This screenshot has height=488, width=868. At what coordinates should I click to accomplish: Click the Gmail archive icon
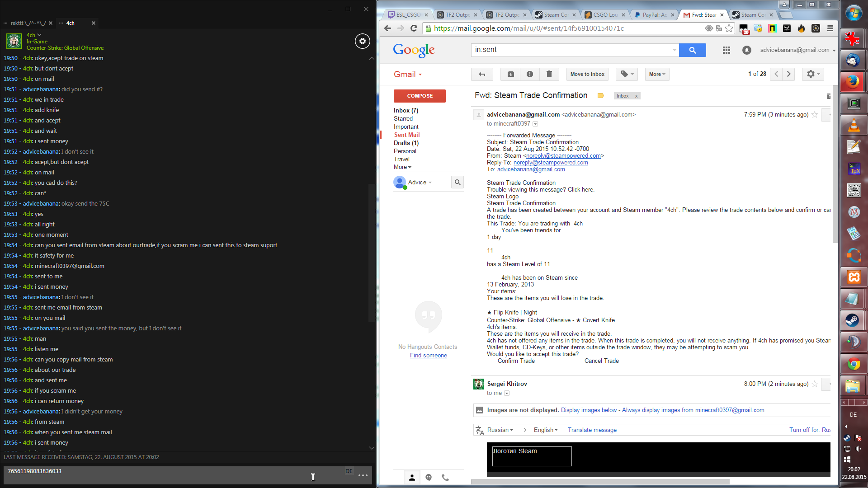510,74
